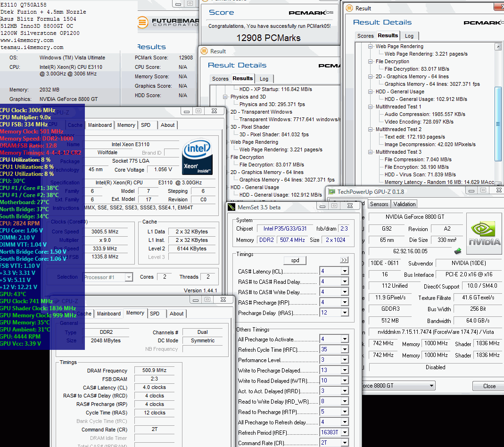Click the MemSet title bar icon
504x447 pixels.
(x=231, y=207)
